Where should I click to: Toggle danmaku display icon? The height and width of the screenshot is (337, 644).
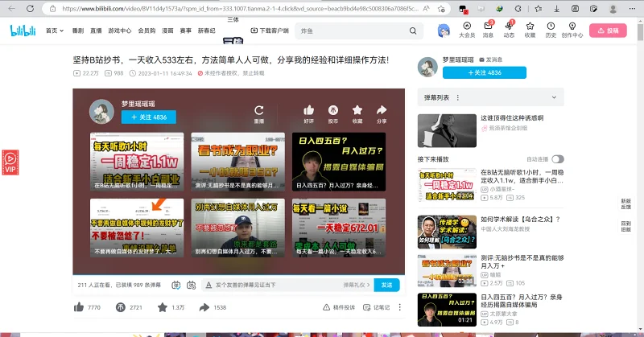pyautogui.click(x=175, y=285)
